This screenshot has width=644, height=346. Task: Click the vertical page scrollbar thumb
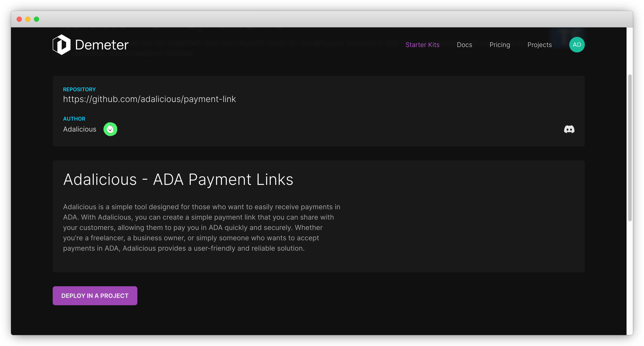[x=630, y=148]
